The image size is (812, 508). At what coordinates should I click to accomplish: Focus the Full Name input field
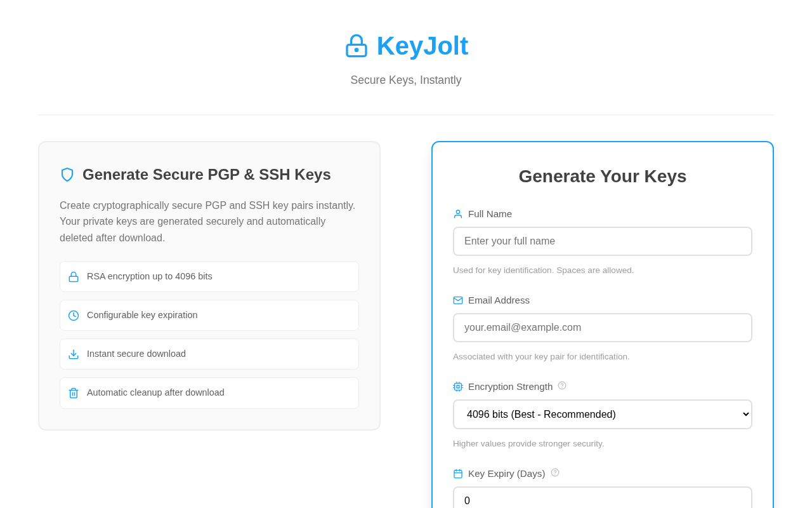point(602,241)
